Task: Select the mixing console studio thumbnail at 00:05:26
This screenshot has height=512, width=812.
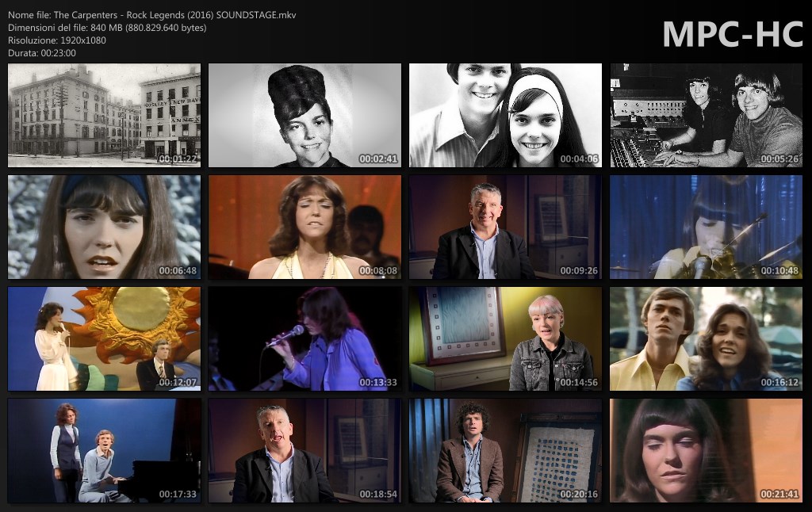Action: 706,116
